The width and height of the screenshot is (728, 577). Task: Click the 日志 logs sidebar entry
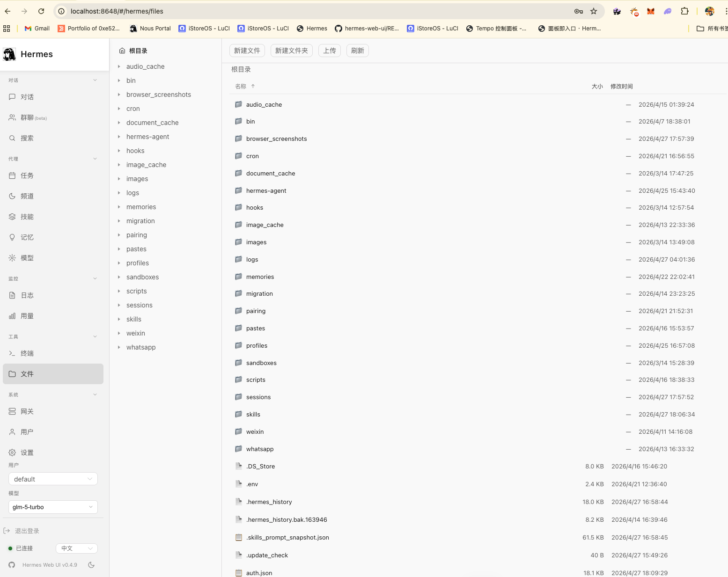27,295
